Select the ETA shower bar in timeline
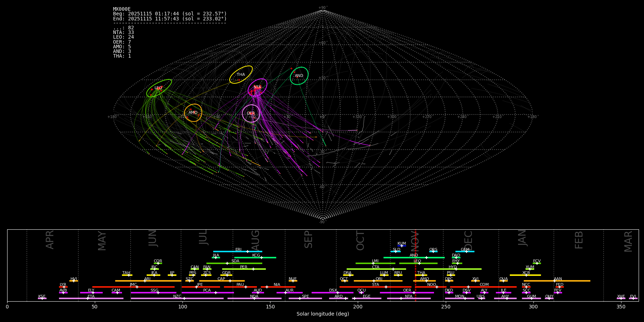 [91, 298]
